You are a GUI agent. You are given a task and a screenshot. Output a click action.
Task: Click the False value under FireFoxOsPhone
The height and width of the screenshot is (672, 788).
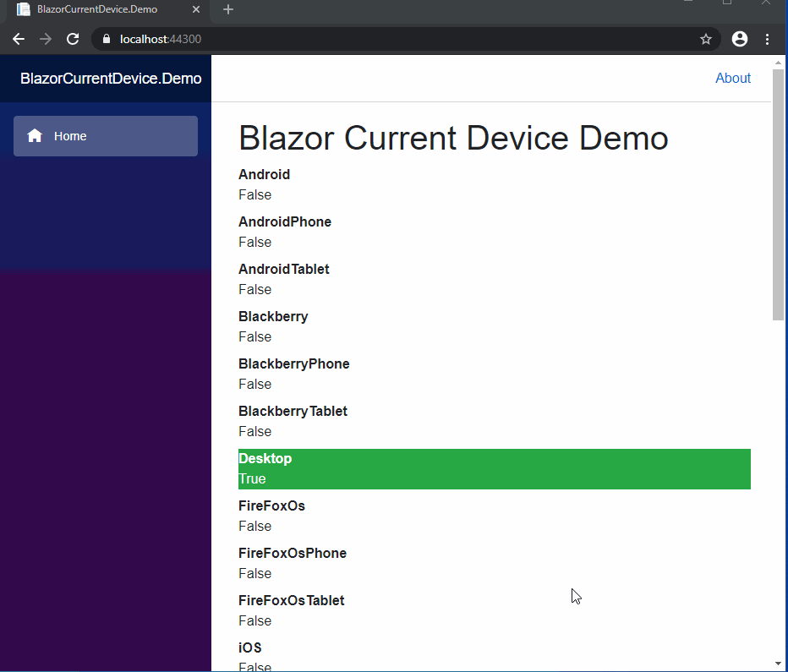[254, 574]
